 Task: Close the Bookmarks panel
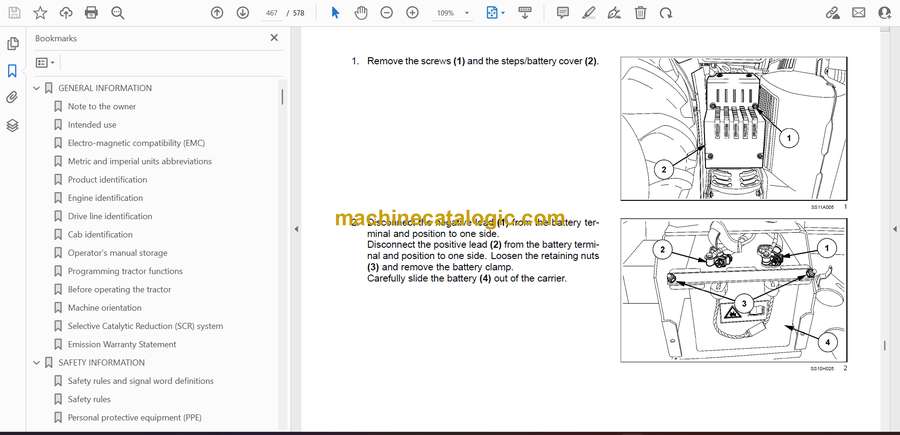pos(274,38)
